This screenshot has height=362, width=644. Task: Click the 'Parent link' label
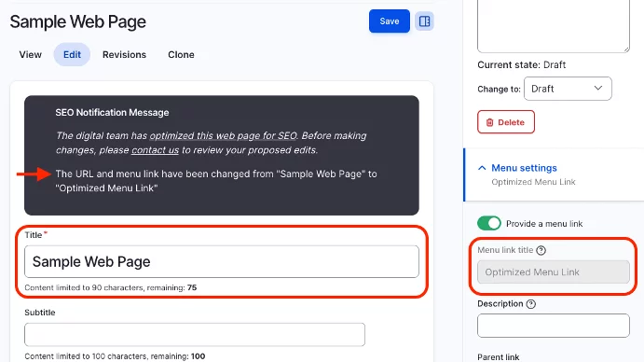(499, 357)
